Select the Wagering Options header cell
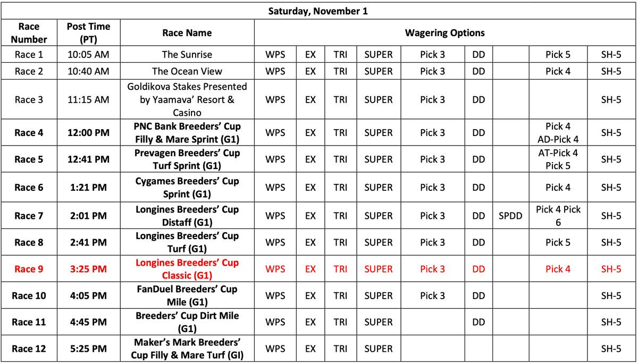The image size is (638, 364). pyautogui.click(x=445, y=33)
